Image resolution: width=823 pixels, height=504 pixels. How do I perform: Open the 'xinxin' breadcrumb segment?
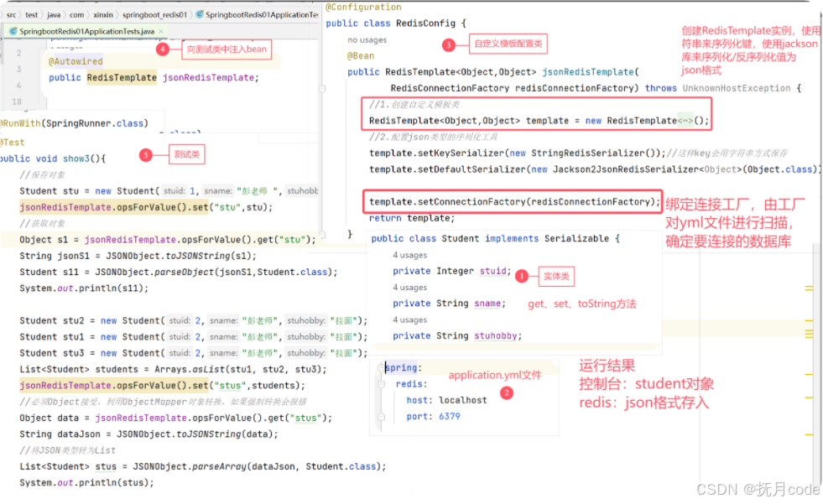(x=103, y=15)
